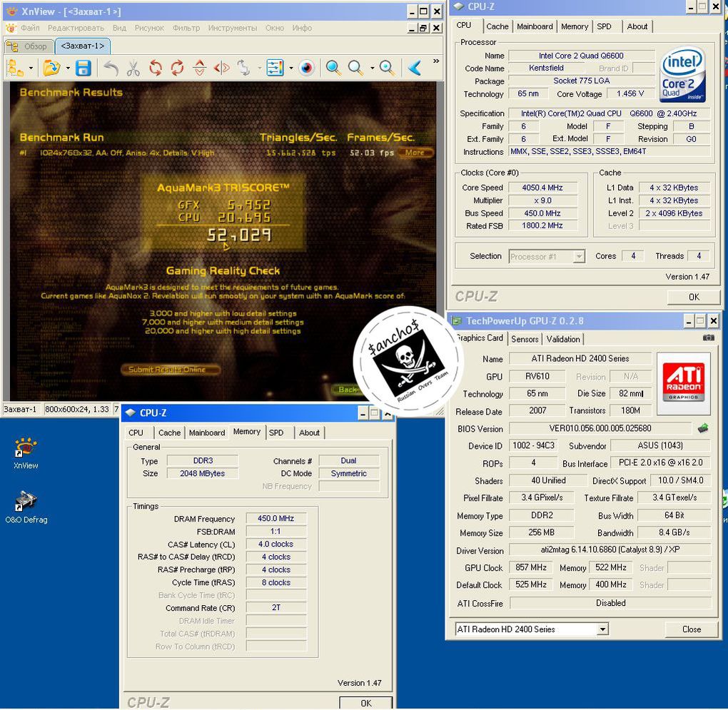The height and width of the screenshot is (710, 728).
Task: Open the Фильтр menu
Action: [x=186, y=28]
